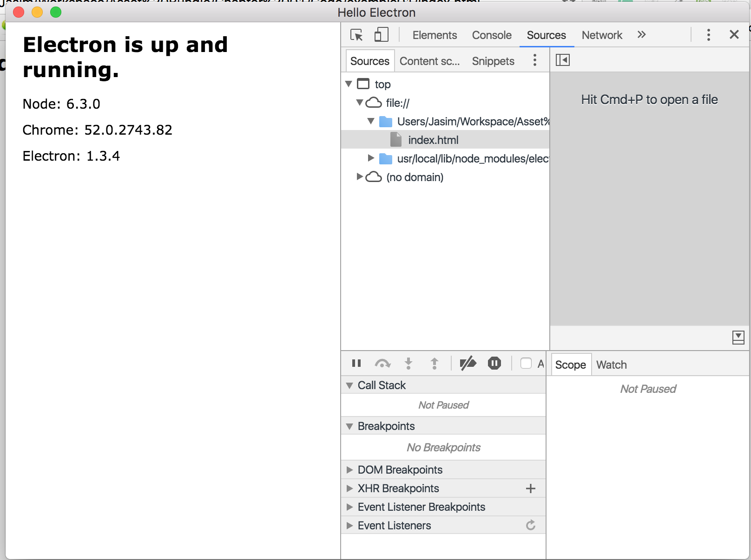The width and height of the screenshot is (751, 560).
Task: Collapse the Users/Jasim/Workspace folder arrow
Action: click(x=371, y=121)
